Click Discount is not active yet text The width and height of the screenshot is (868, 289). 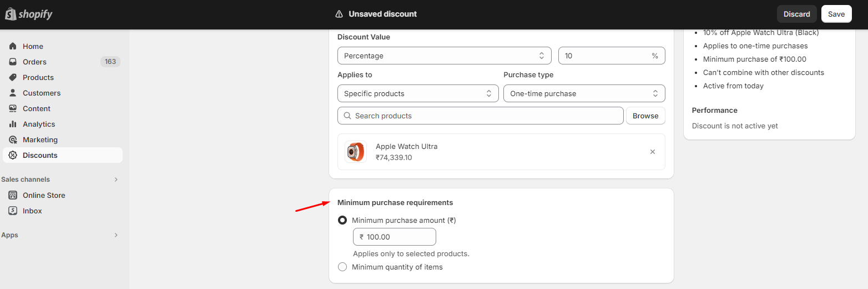pos(735,126)
